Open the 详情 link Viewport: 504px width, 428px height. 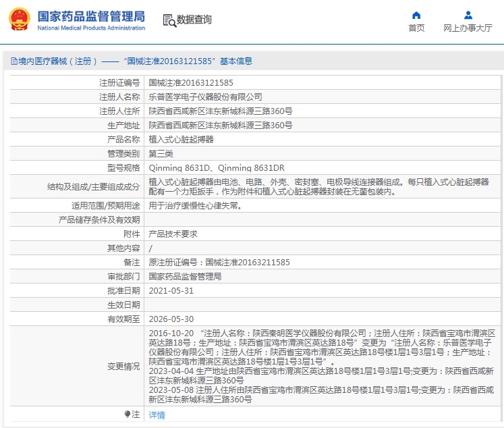(x=157, y=415)
